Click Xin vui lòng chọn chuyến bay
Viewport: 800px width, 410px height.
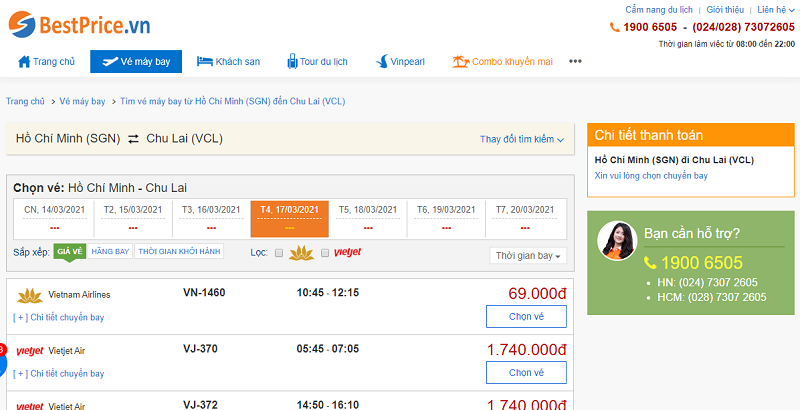pyautogui.click(x=651, y=176)
